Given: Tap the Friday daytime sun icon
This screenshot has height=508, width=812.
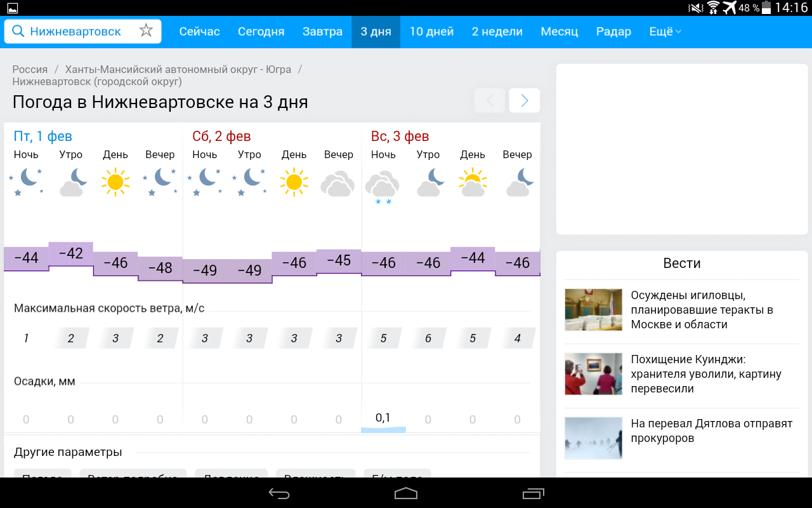Looking at the screenshot, I should [x=115, y=182].
